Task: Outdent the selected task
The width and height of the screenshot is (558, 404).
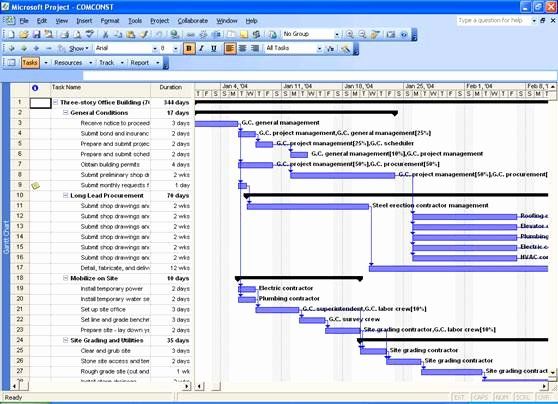Action: tap(11, 48)
